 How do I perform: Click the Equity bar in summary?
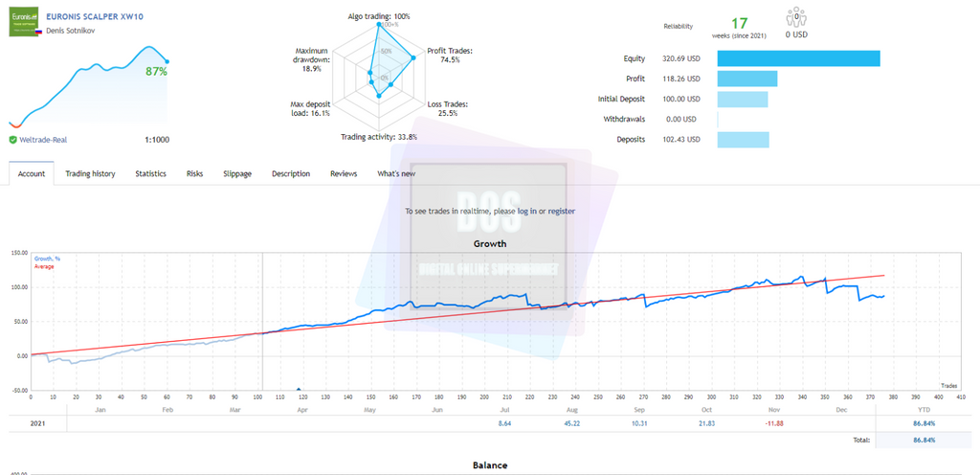(799, 58)
